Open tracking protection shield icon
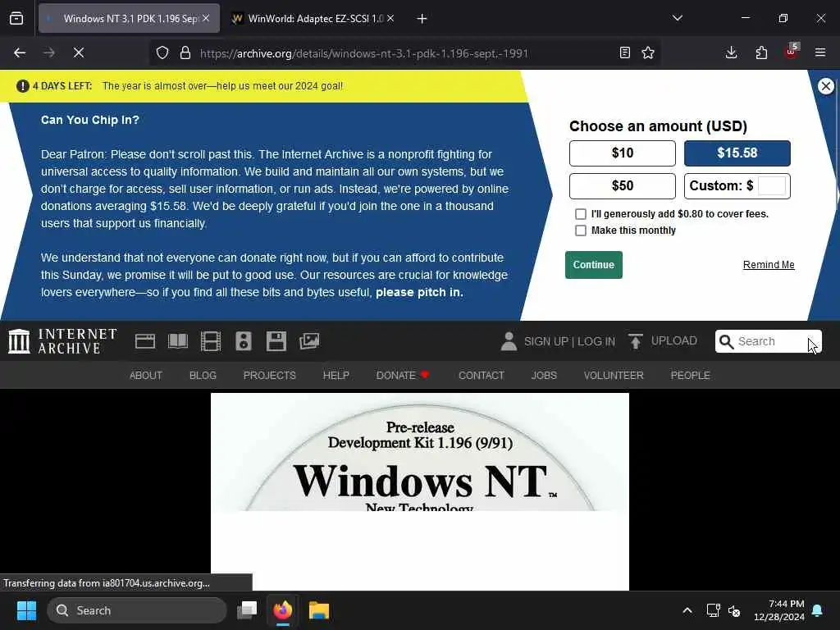840x630 pixels. point(162,52)
